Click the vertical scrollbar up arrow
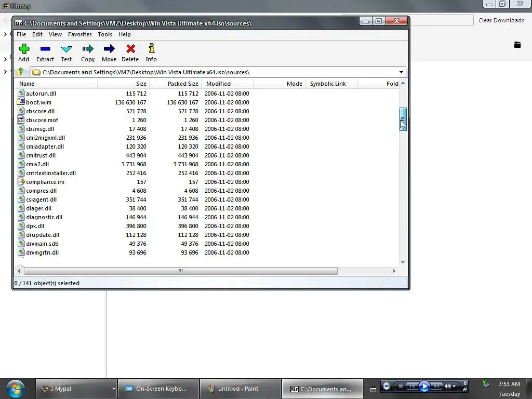 tap(403, 83)
